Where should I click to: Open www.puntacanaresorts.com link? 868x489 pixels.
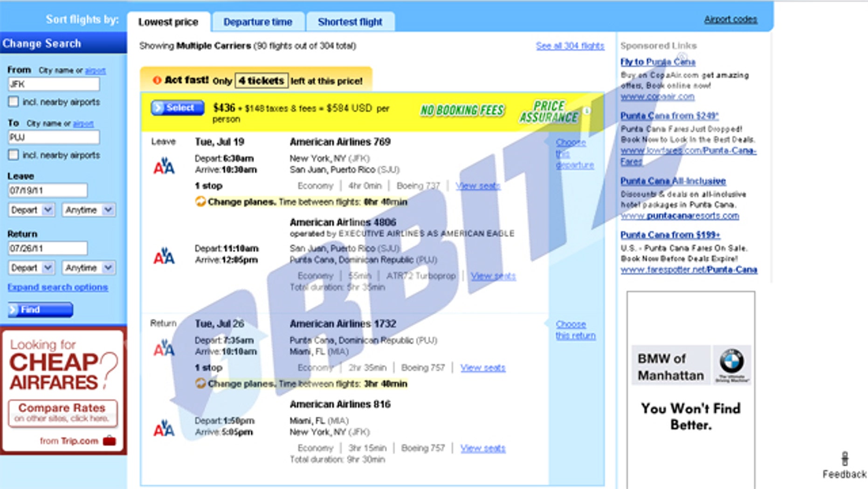click(680, 215)
